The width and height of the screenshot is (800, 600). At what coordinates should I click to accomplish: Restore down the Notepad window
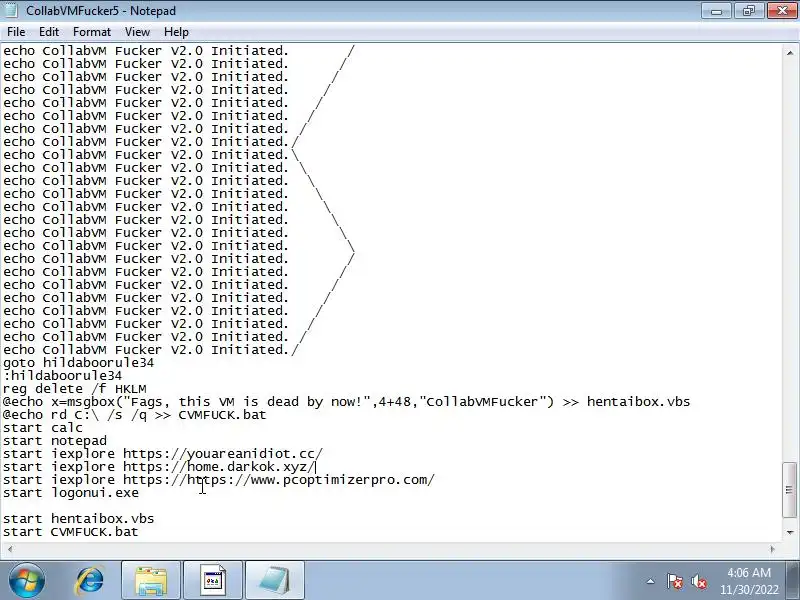pyautogui.click(x=748, y=10)
